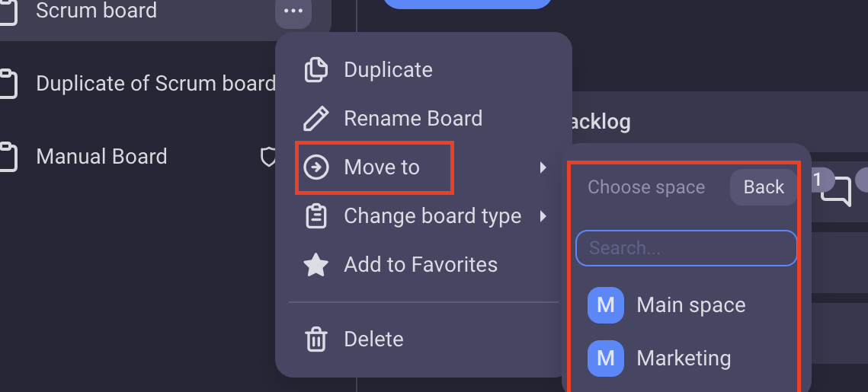
Task: Click the Add to Favorites star icon
Action: tap(316, 264)
